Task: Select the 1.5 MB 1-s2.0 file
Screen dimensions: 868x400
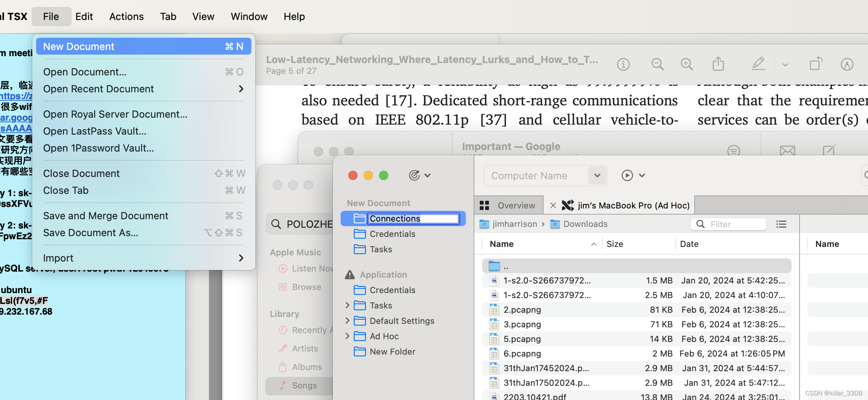Action: click(637, 280)
